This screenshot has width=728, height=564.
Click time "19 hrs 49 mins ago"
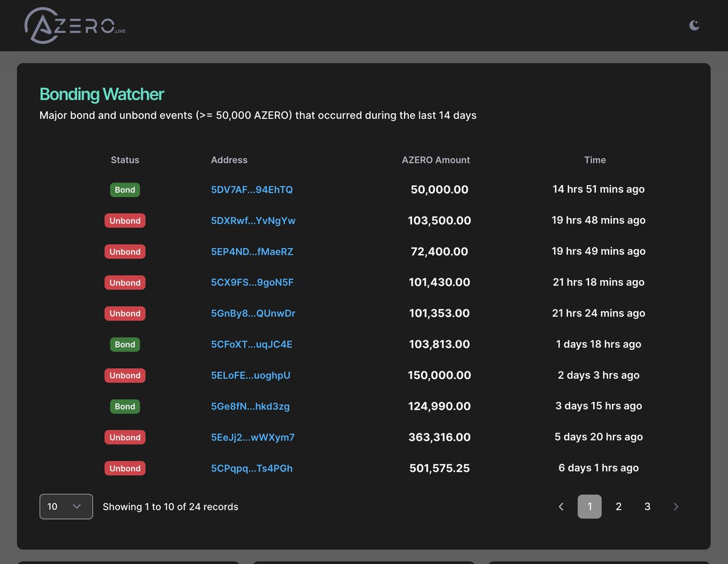pyautogui.click(x=599, y=251)
